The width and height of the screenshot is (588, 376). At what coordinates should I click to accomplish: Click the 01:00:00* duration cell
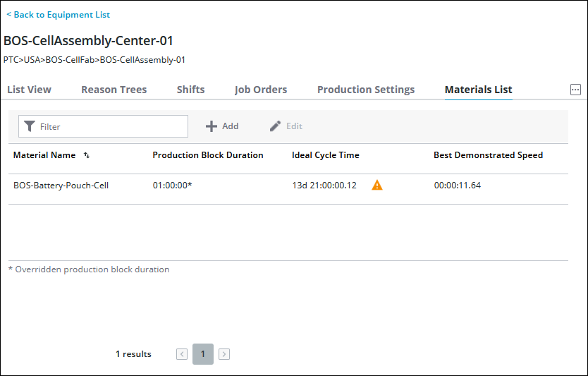(173, 186)
